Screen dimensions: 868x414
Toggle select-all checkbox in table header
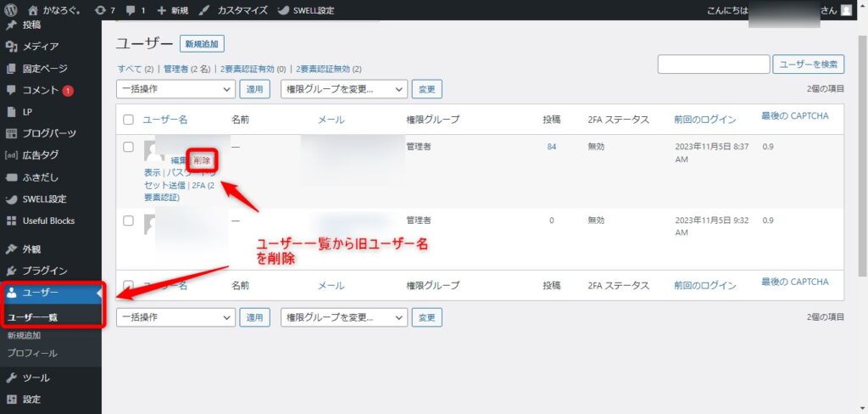pyautogui.click(x=129, y=120)
